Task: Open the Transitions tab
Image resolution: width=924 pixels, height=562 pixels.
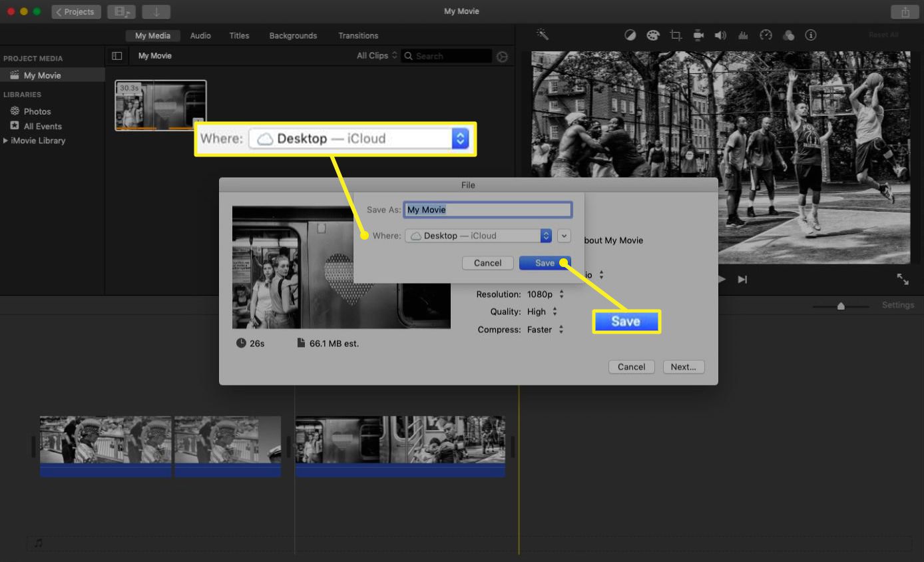Action: (x=358, y=36)
